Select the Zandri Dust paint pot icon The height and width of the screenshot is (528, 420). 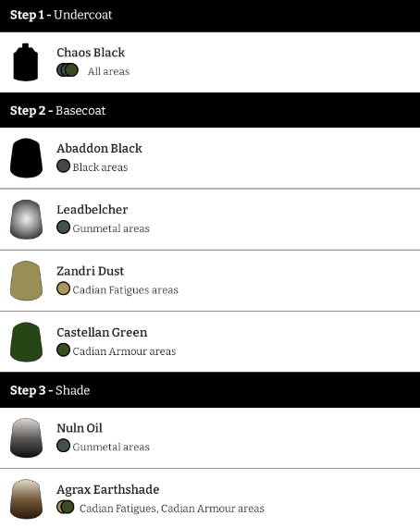coord(26,280)
